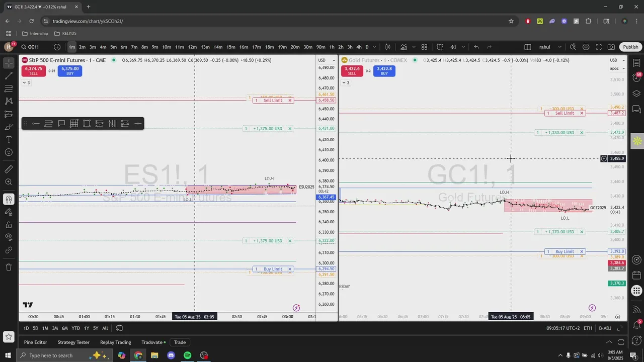The image size is (644, 362).
Task: Open the Replay Trading tab
Action: [x=115, y=342]
